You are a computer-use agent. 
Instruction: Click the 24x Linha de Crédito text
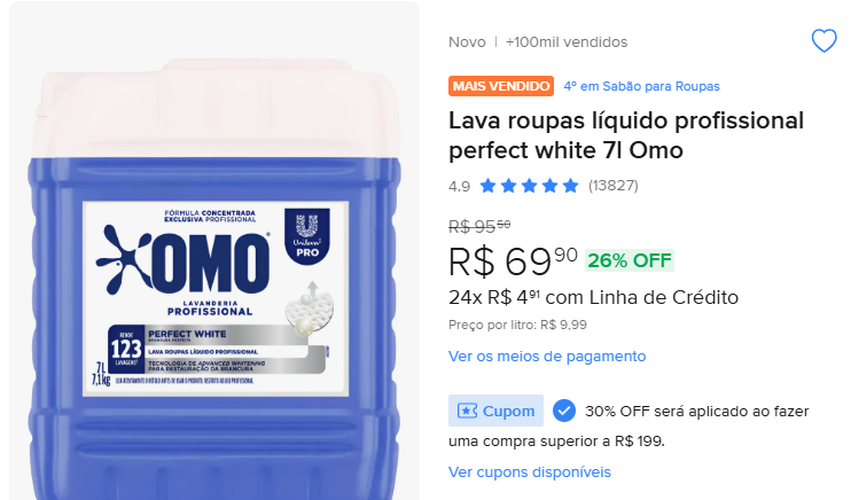[593, 298]
